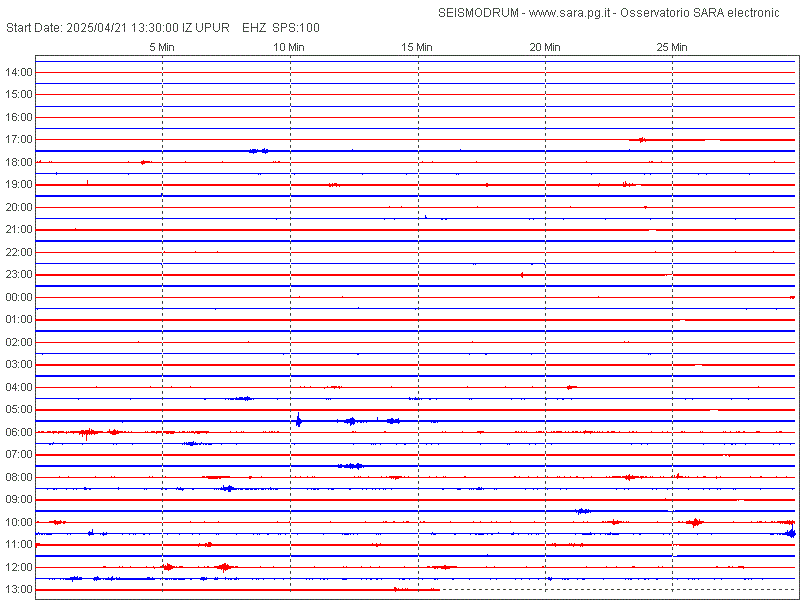The height and width of the screenshot is (600, 800).
Task: Select the 18:00 hour label
Action: point(19,162)
